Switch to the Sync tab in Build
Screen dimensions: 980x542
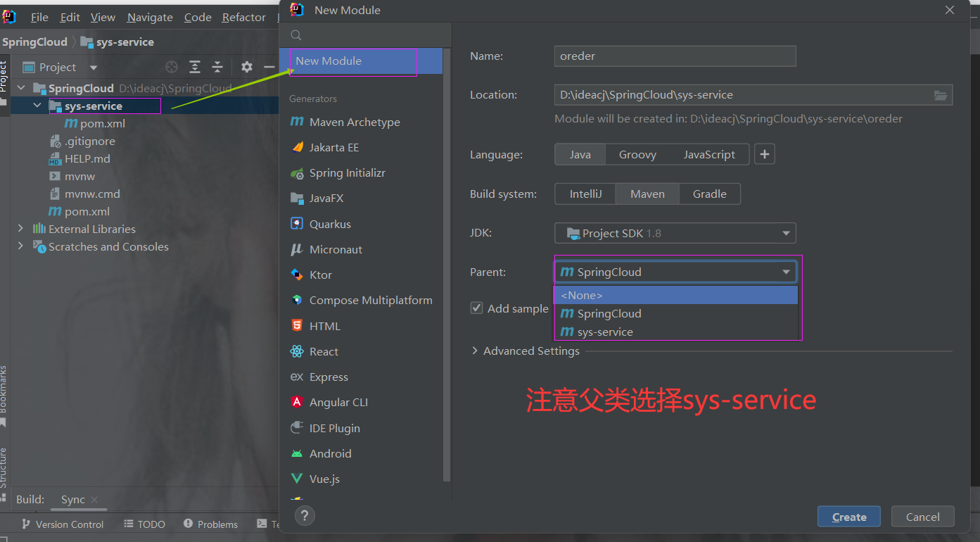[x=73, y=500]
